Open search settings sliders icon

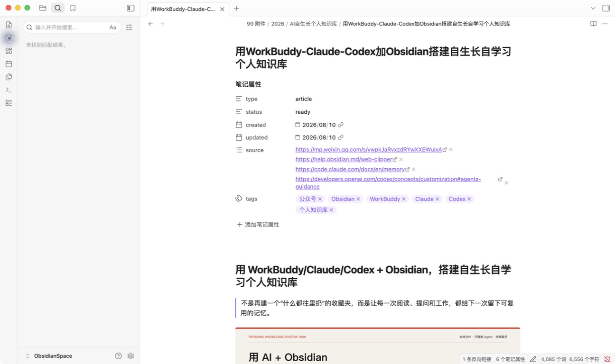(x=129, y=27)
